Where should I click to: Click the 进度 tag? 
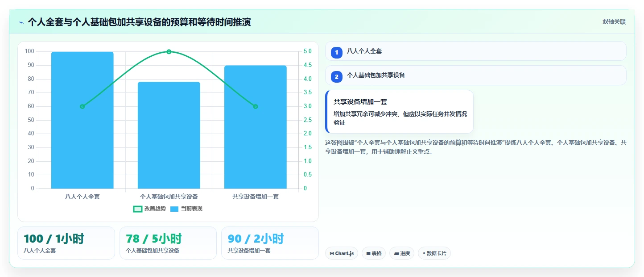[402, 253]
